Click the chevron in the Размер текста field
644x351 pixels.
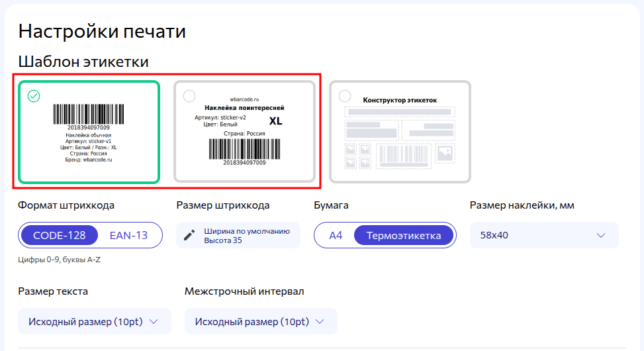point(154,322)
